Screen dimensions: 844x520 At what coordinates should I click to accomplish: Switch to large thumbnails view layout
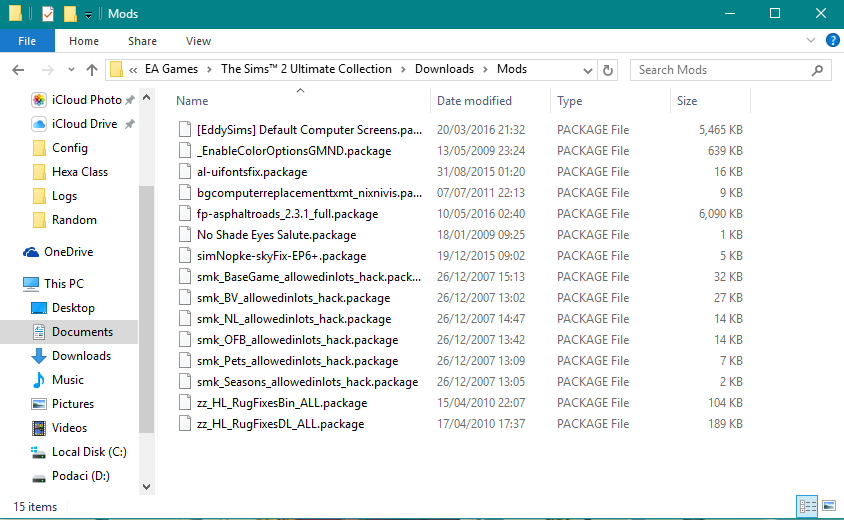point(828,507)
